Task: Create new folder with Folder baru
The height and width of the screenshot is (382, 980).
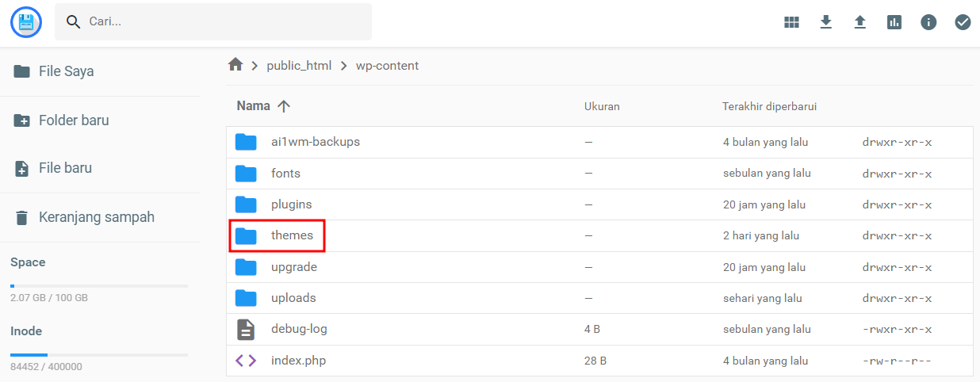Action: coord(74,120)
